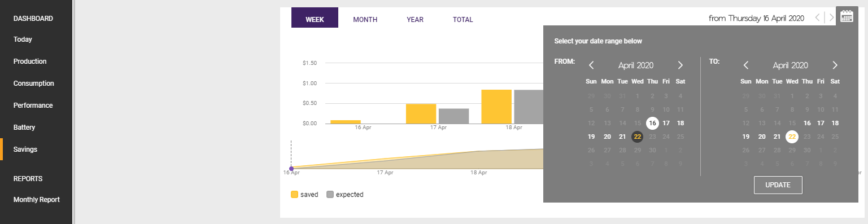The width and height of the screenshot is (868, 224).
Task: Open Production in the sidebar
Action: coord(30,62)
